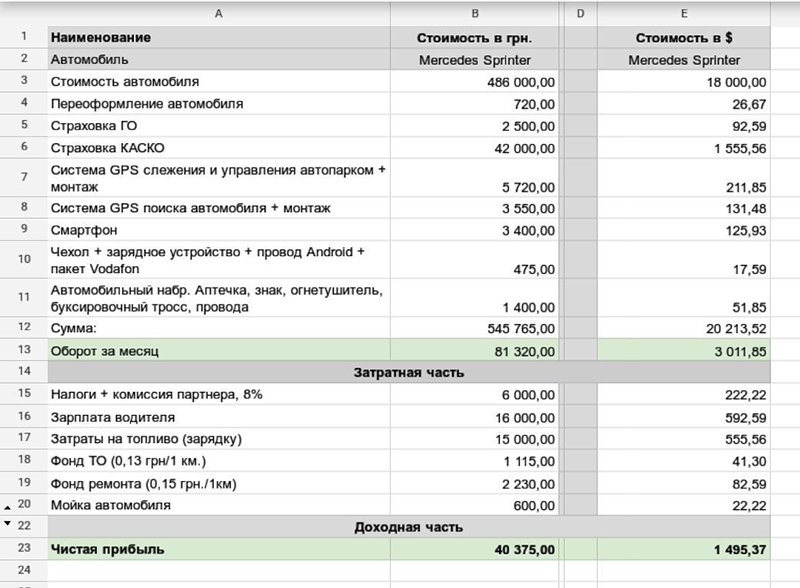Click the 'Страховка КАСКО' cell
This screenshot has width=800, height=588.
pos(219,148)
